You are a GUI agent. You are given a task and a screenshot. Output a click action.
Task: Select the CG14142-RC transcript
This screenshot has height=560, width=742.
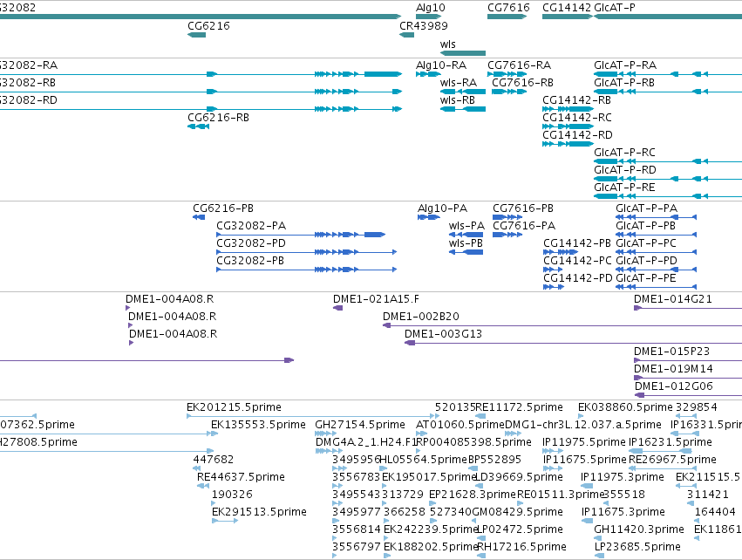coord(568,126)
